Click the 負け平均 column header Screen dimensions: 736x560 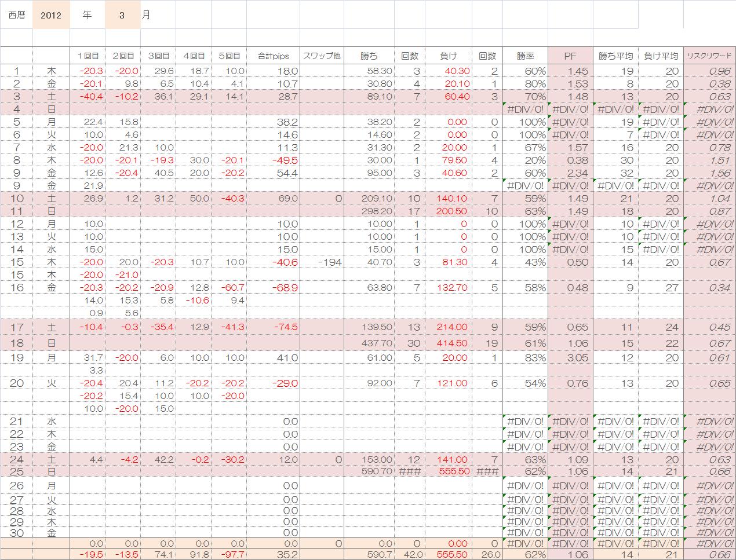[661, 56]
